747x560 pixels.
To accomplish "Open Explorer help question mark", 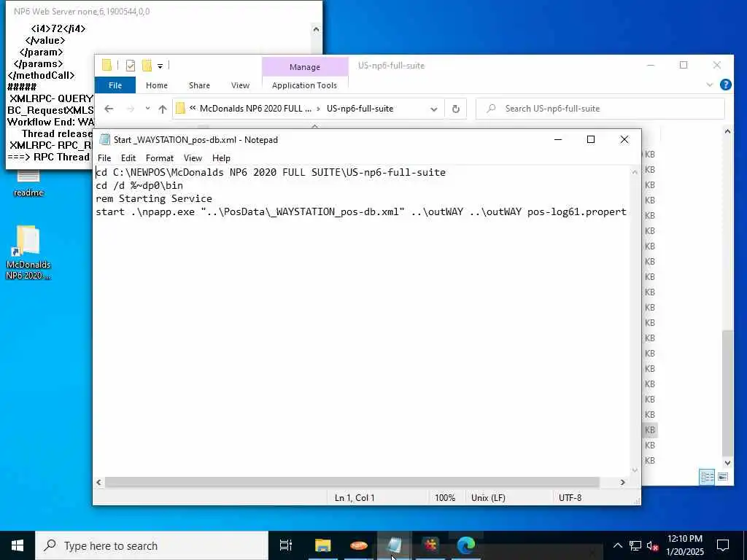I will 725,85.
